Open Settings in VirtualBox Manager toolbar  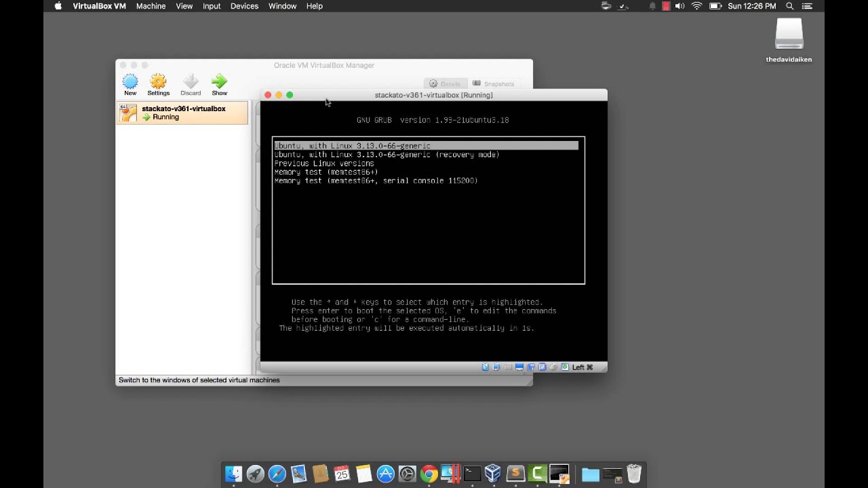pyautogui.click(x=158, y=85)
